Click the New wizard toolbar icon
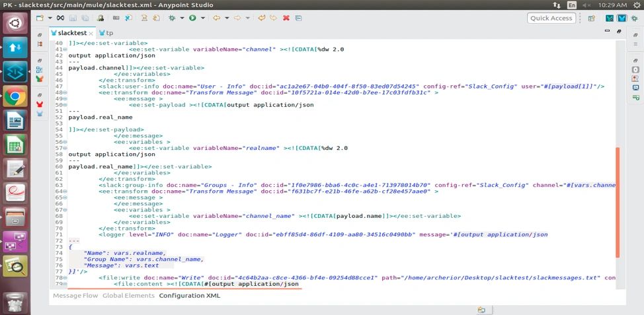 click(x=40, y=18)
